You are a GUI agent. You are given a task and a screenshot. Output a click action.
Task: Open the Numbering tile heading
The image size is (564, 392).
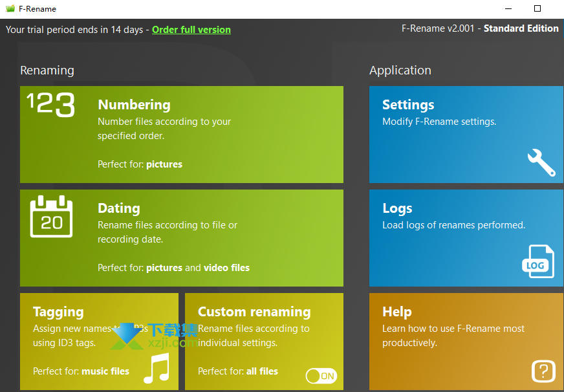click(134, 105)
